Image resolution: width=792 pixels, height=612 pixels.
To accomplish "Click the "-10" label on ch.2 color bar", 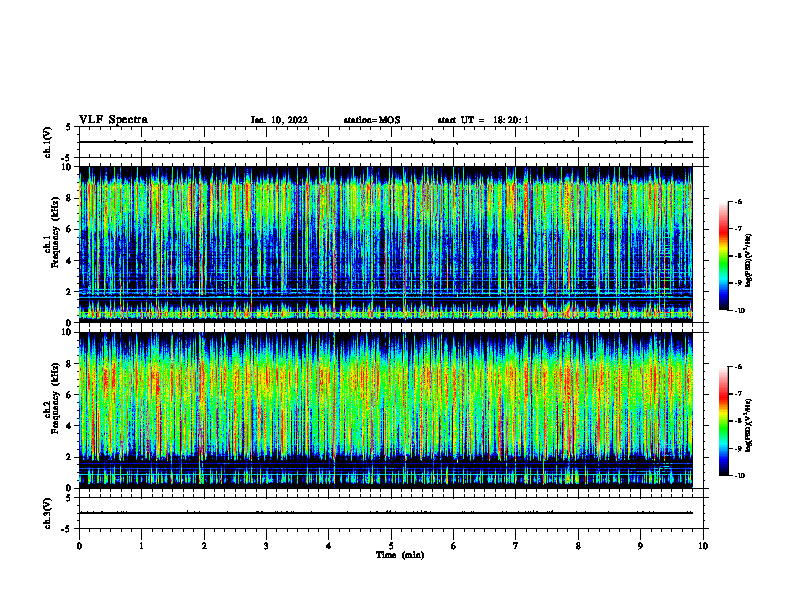I will (x=739, y=476).
